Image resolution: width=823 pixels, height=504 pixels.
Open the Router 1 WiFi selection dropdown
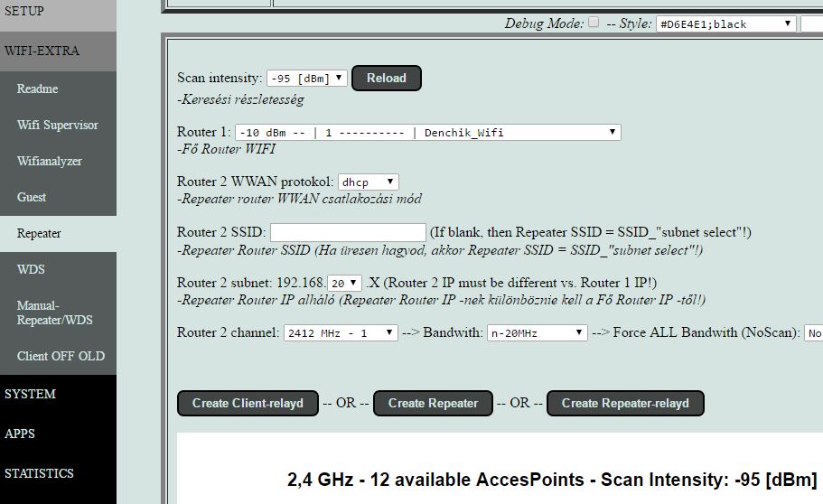click(x=428, y=132)
